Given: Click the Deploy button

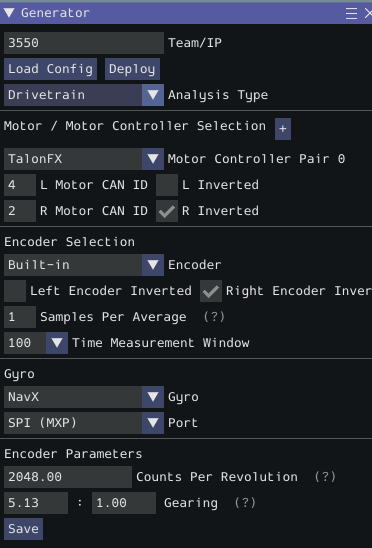Looking at the screenshot, I should pyautogui.click(x=132, y=69).
